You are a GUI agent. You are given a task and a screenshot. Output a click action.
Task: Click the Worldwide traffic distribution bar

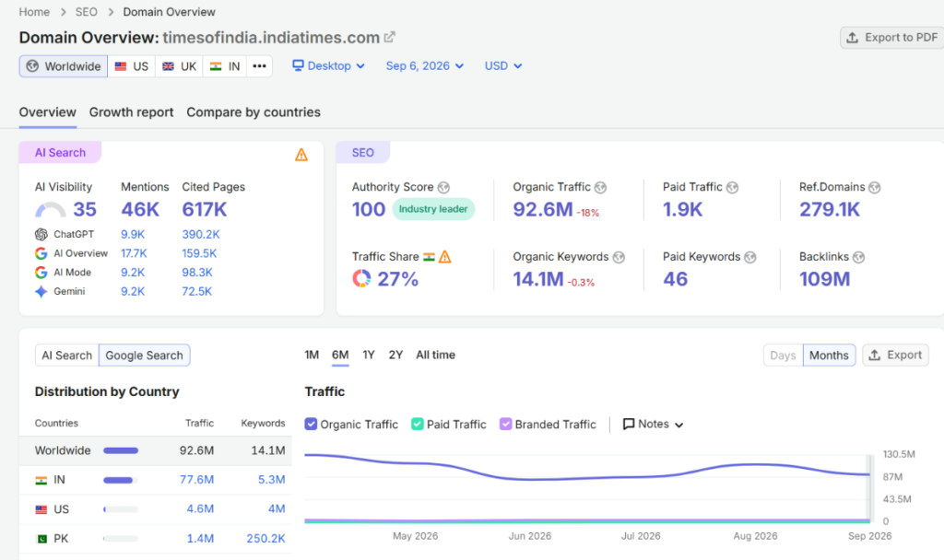tap(121, 450)
